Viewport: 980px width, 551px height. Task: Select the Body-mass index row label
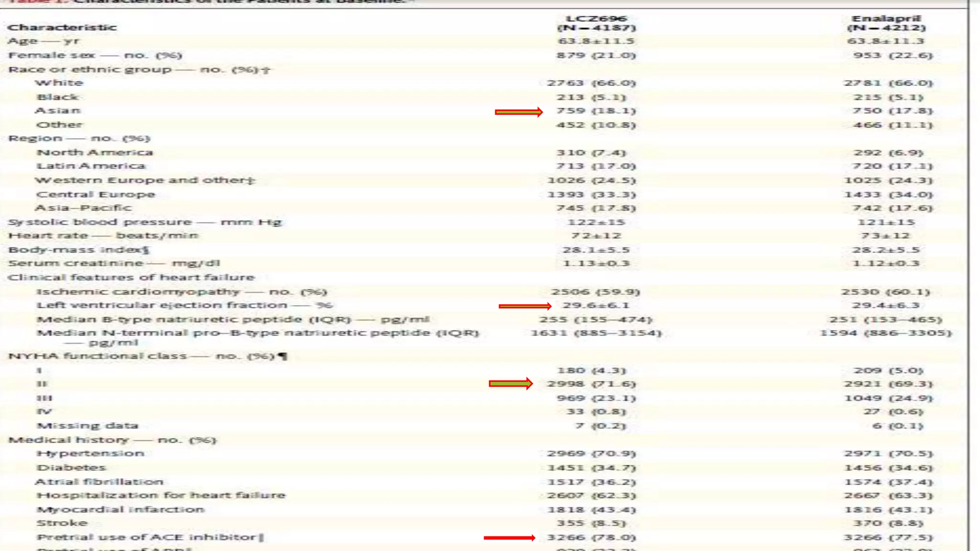coord(78,250)
